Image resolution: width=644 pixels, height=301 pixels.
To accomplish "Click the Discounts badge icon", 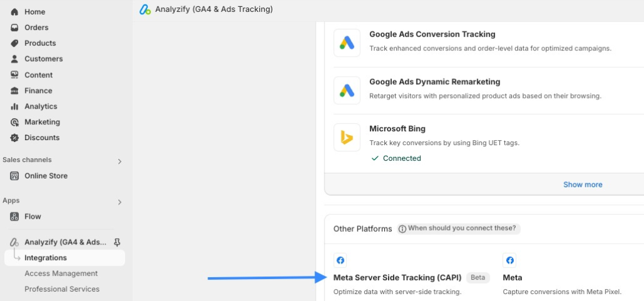I will 14,138.
